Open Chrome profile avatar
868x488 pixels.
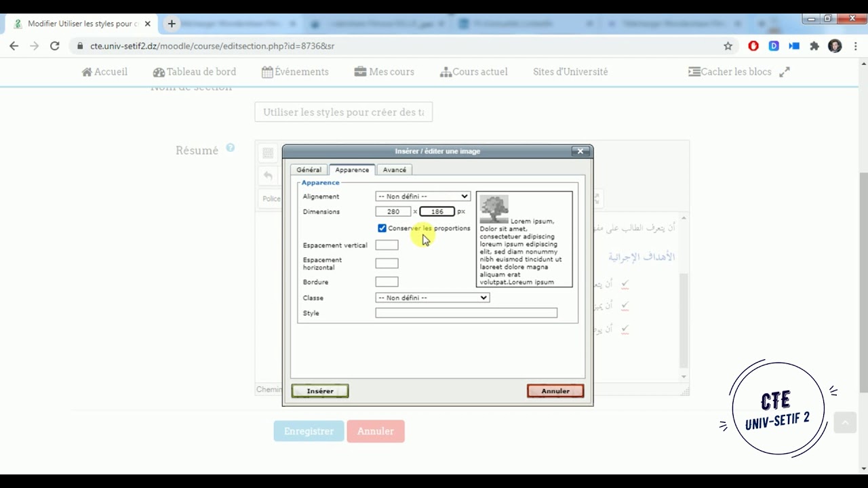(x=835, y=46)
